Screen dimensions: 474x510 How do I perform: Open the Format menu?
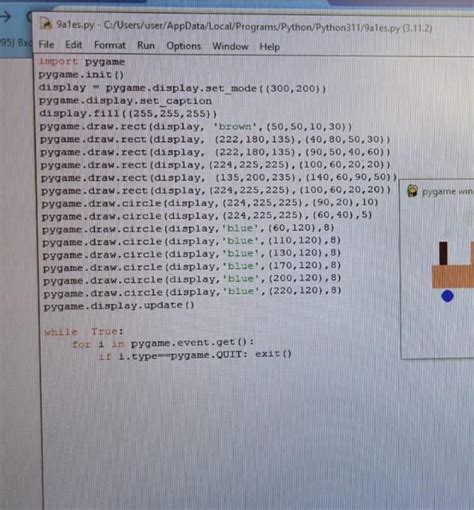point(110,45)
